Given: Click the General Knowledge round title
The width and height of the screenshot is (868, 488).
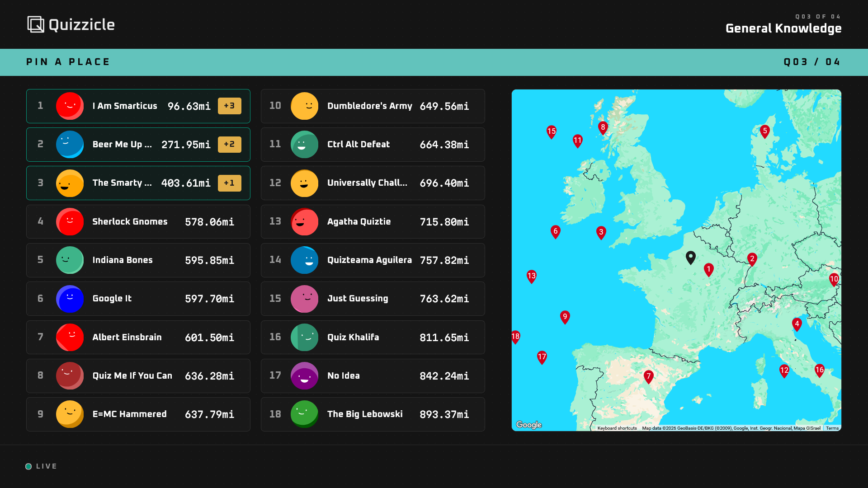Looking at the screenshot, I should 783,28.
